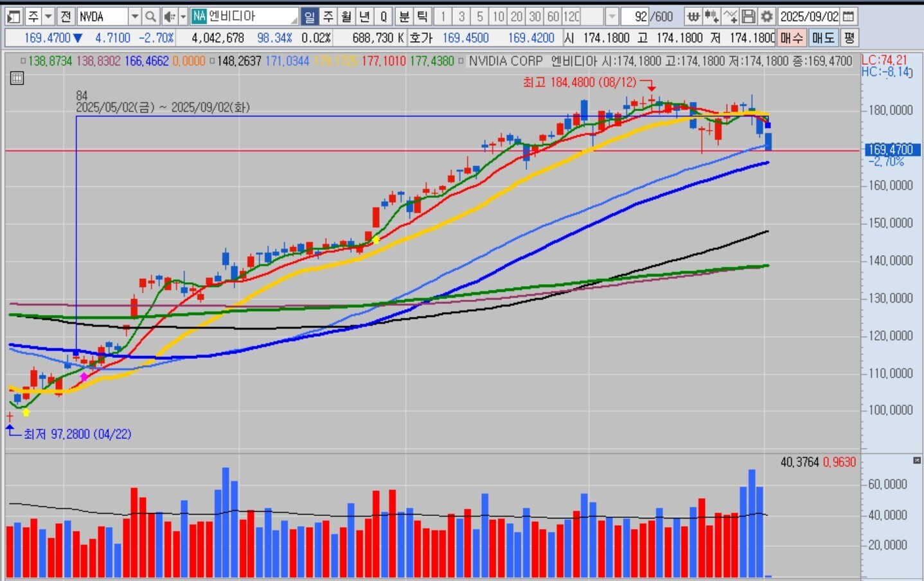Click the 40.3764 volume indicator value
The image size is (924, 581).
tap(800, 462)
